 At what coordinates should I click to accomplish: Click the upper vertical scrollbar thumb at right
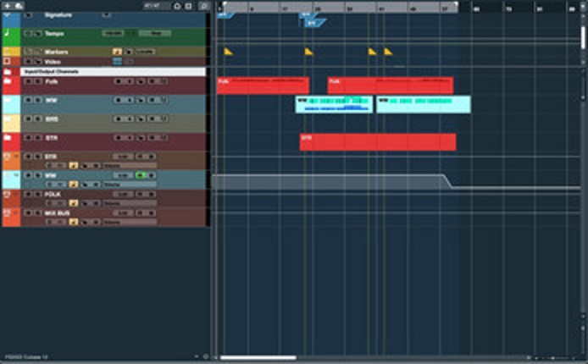click(x=583, y=37)
